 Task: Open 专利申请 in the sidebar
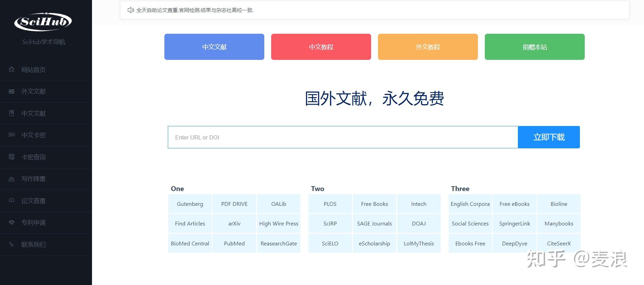pos(46,223)
